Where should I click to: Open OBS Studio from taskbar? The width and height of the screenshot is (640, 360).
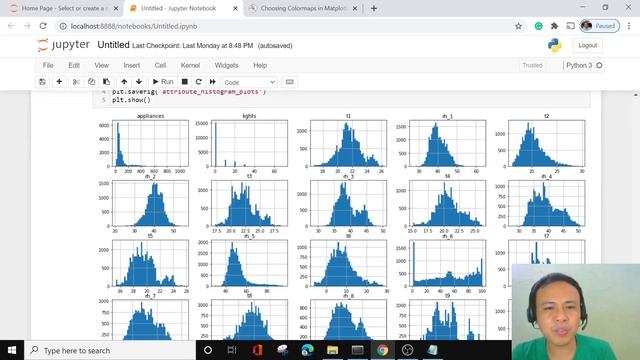(x=407, y=350)
